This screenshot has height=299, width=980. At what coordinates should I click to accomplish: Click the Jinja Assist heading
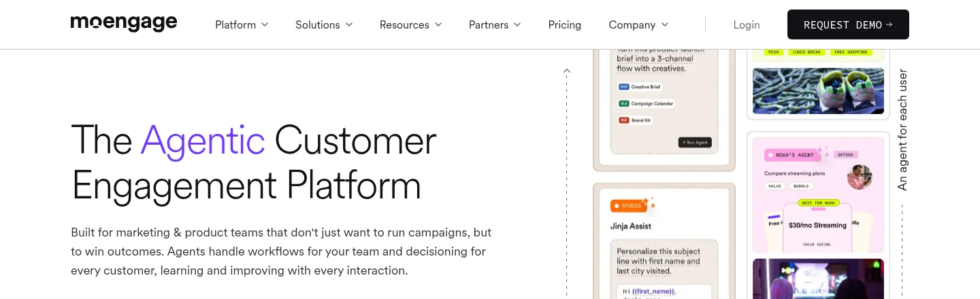coord(631,226)
